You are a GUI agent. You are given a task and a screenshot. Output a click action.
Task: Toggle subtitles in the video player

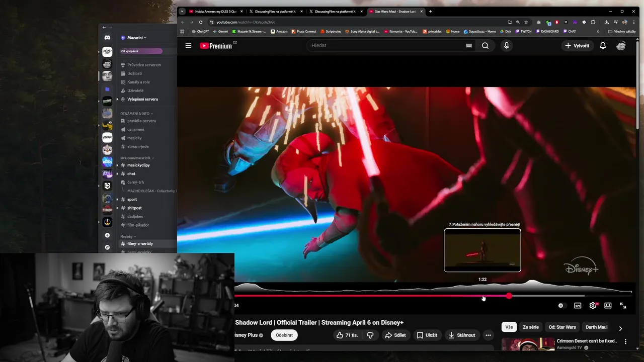pos(578,305)
